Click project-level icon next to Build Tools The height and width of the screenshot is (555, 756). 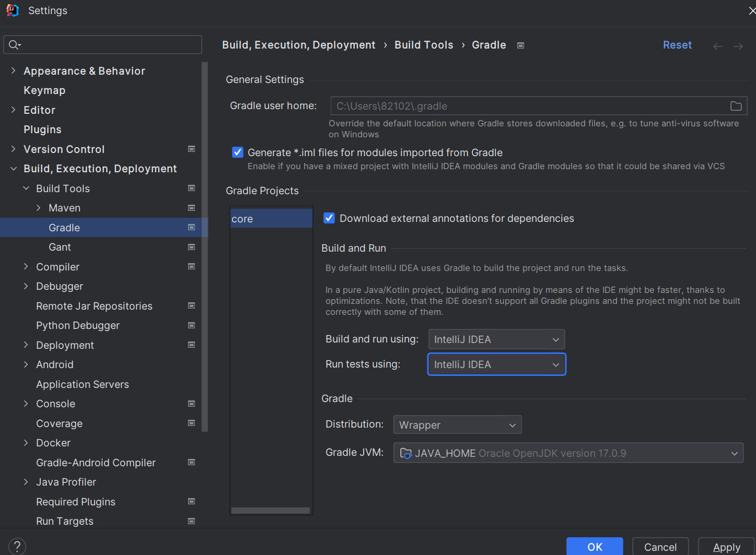192,188
